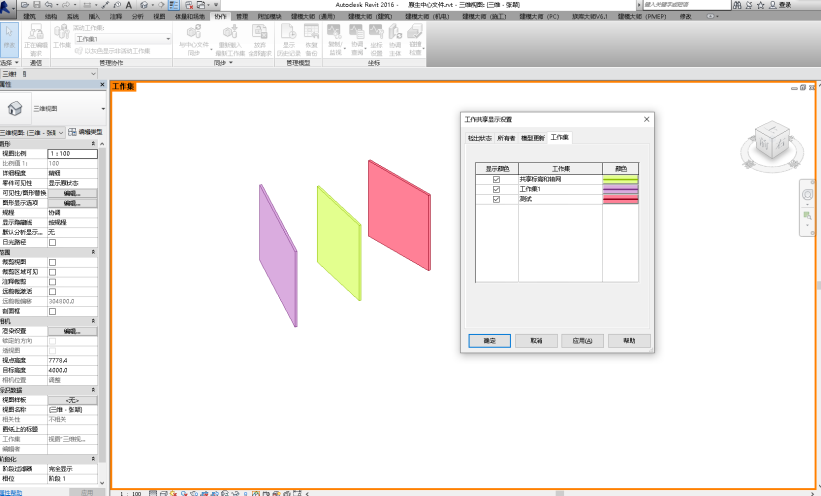Switch to the 所有者 tab
Viewport: 821px width, 496px height.
[506, 138]
